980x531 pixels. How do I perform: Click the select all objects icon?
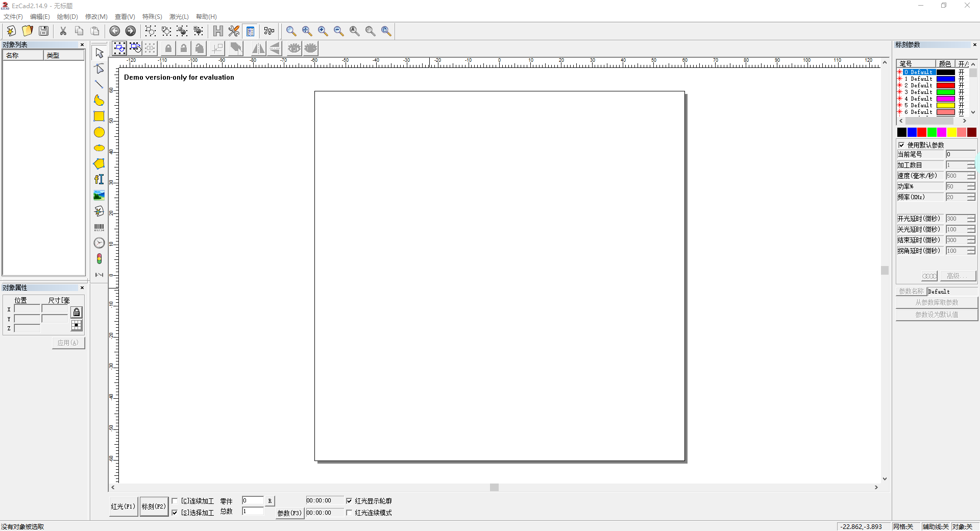coord(119,49)
